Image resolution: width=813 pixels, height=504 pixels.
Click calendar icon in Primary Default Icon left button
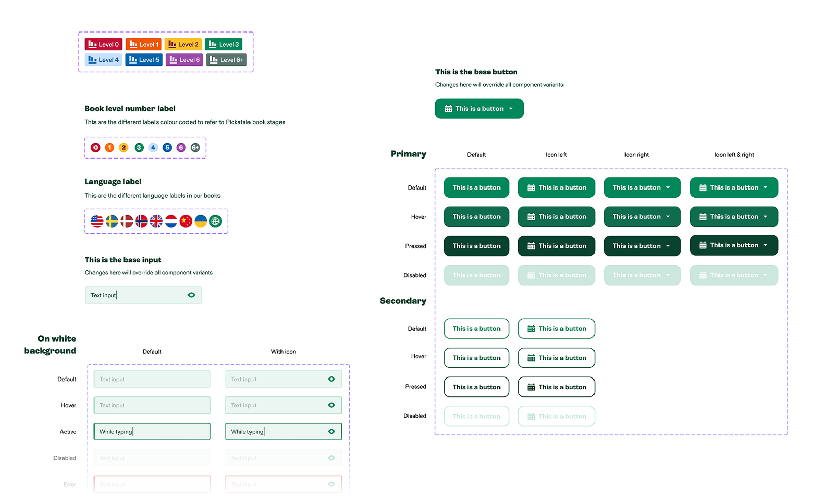click(531, 187)
